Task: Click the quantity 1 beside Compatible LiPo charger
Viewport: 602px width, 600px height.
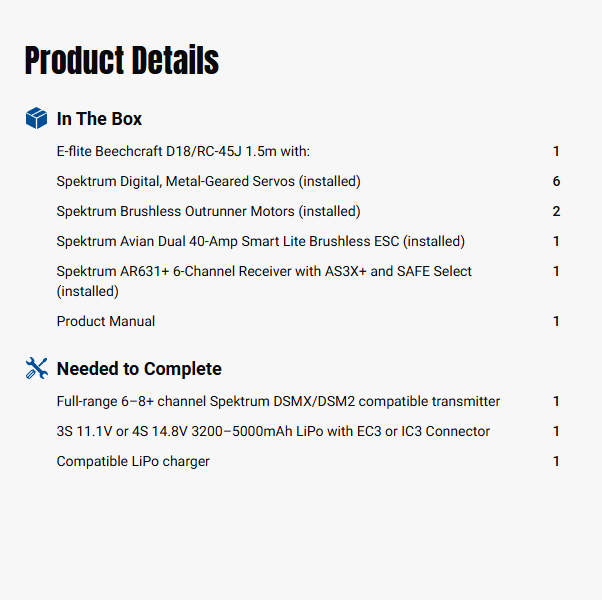Action: (556, 461)
